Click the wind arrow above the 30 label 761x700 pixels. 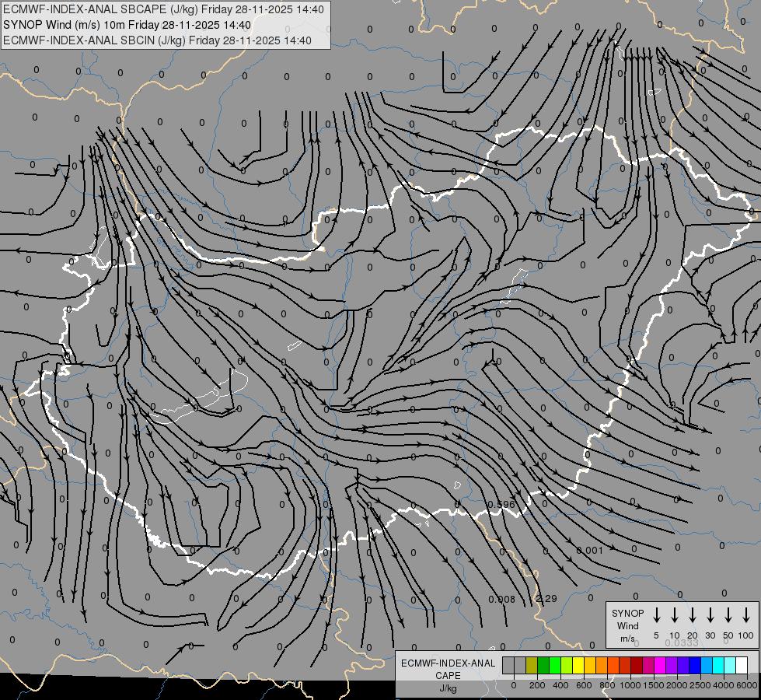pyautogui.click(x=710, y=615)
